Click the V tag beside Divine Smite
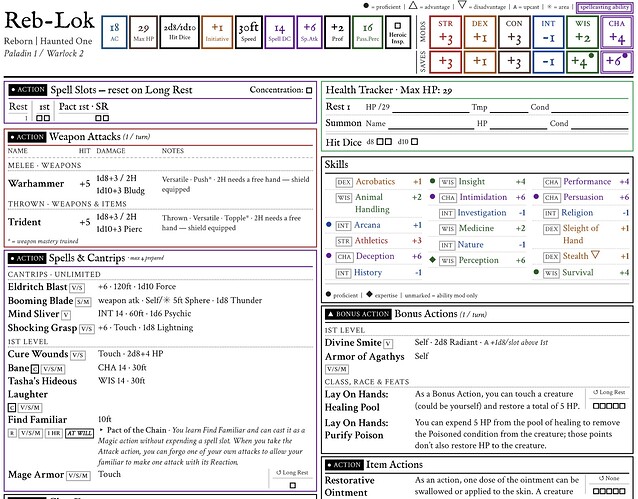This screenshot has height=499, width=638. click(388, 344)
